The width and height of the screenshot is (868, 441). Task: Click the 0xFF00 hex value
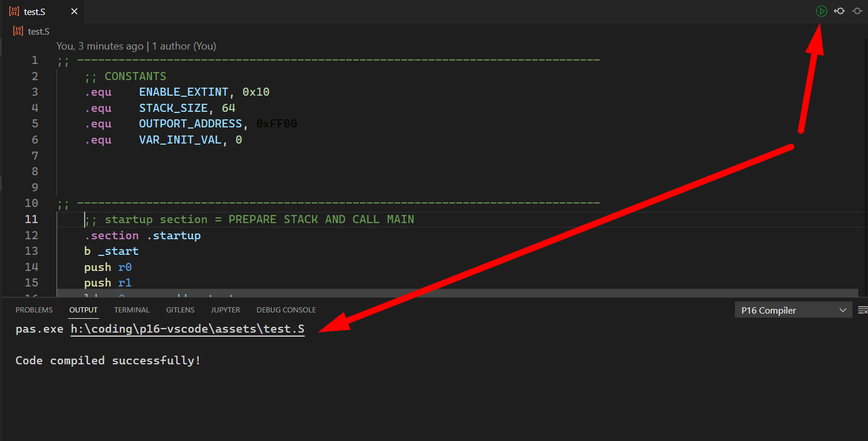click(277, 124)
